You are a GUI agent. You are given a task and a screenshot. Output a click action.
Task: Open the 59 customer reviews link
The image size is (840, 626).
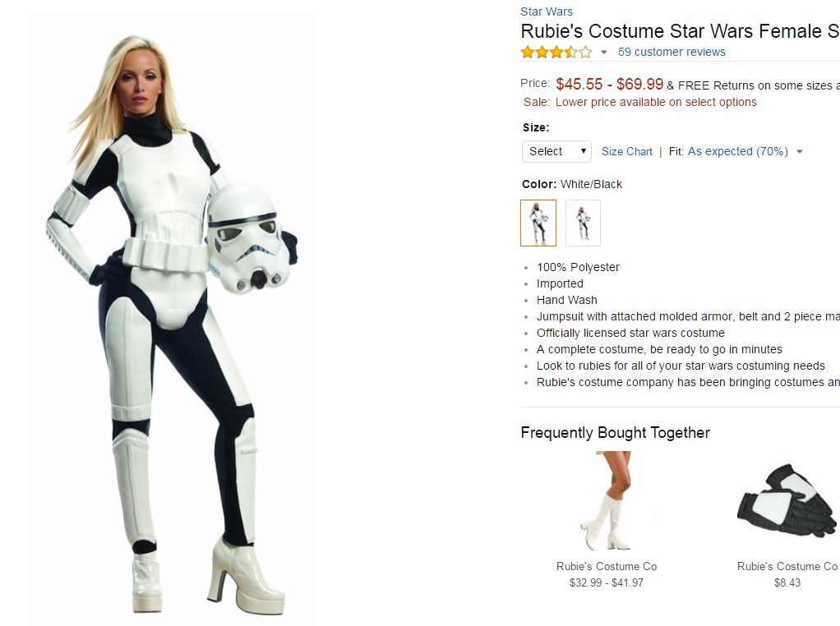[672, 52]
